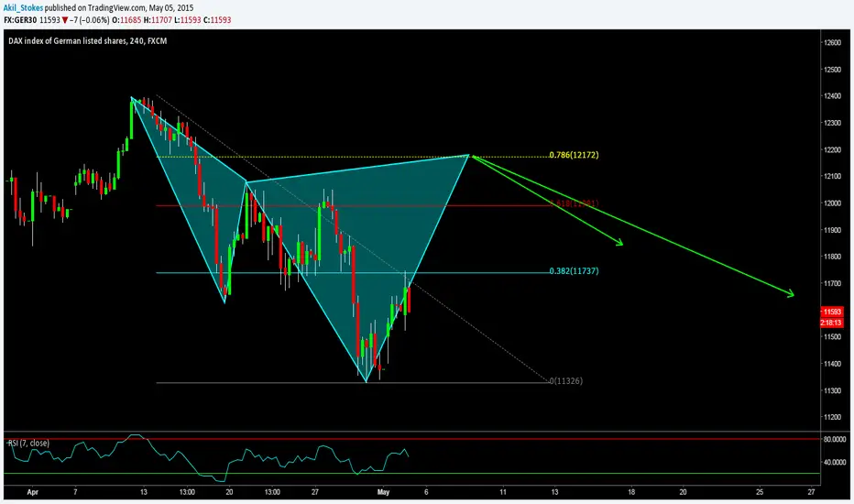Click the red 11593 current price tag
854x504 pixels.
pyautogui.click(x=832, y=312)
